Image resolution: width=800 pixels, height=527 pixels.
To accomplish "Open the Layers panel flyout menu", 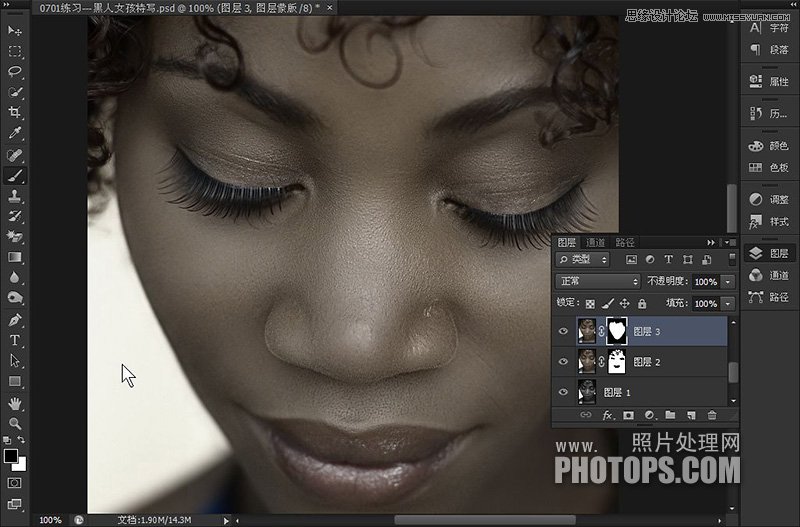I will tap(731, 242).
